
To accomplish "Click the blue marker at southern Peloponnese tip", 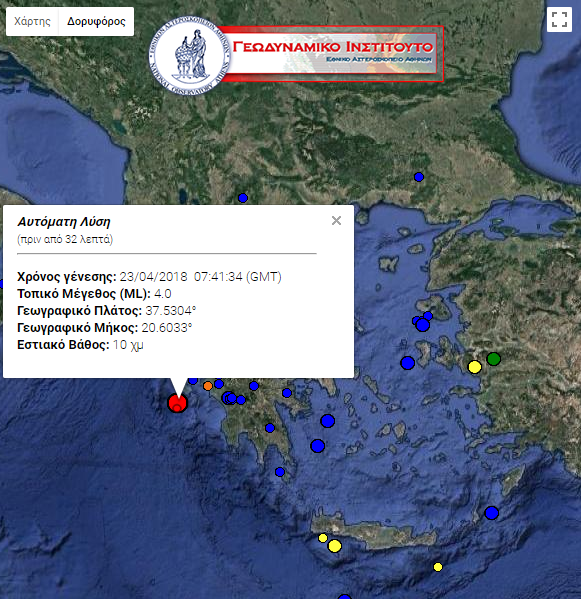I will tap(280, 472).
